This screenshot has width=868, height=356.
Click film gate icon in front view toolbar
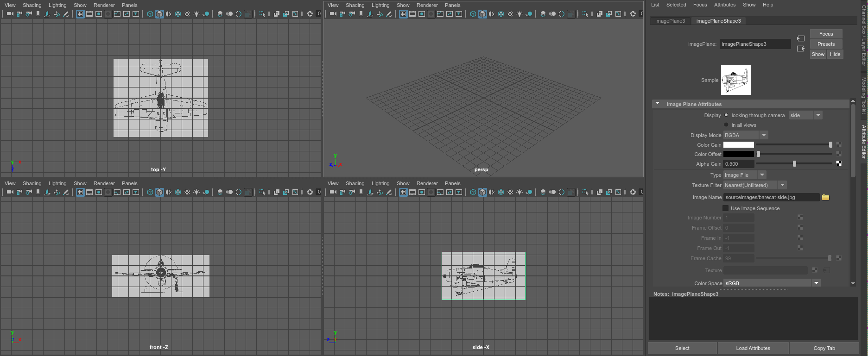tap(89, 192)
